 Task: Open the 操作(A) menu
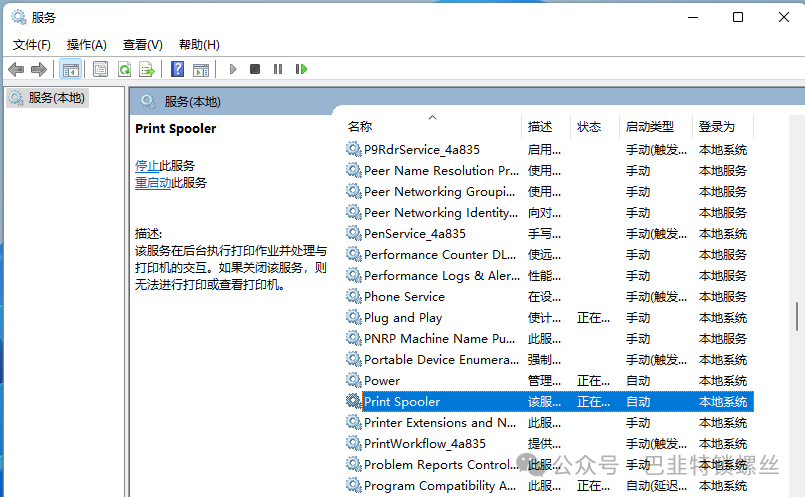[86, 45]
